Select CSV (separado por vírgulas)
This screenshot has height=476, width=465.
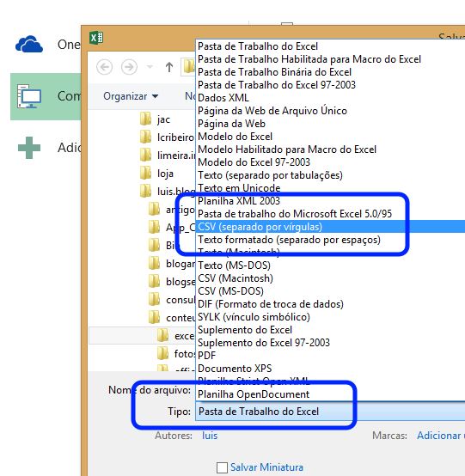click(x=330, y=227)
